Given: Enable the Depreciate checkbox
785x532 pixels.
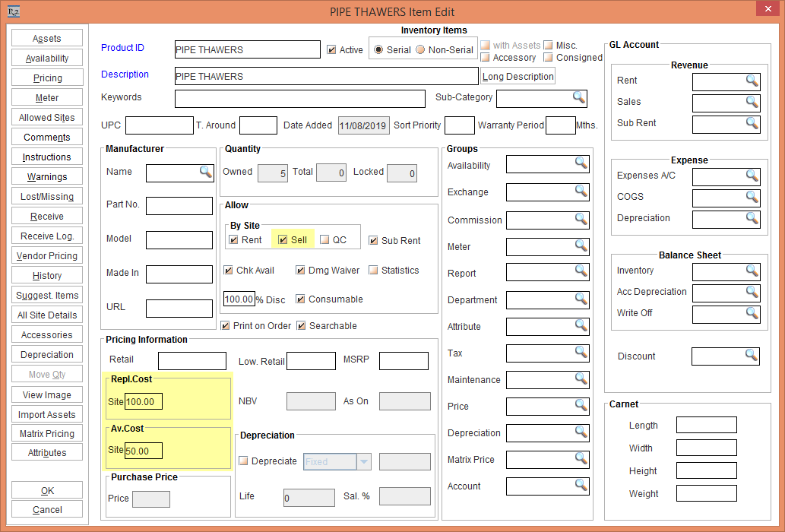Looking at the screenshot, I should coord(244,461).
